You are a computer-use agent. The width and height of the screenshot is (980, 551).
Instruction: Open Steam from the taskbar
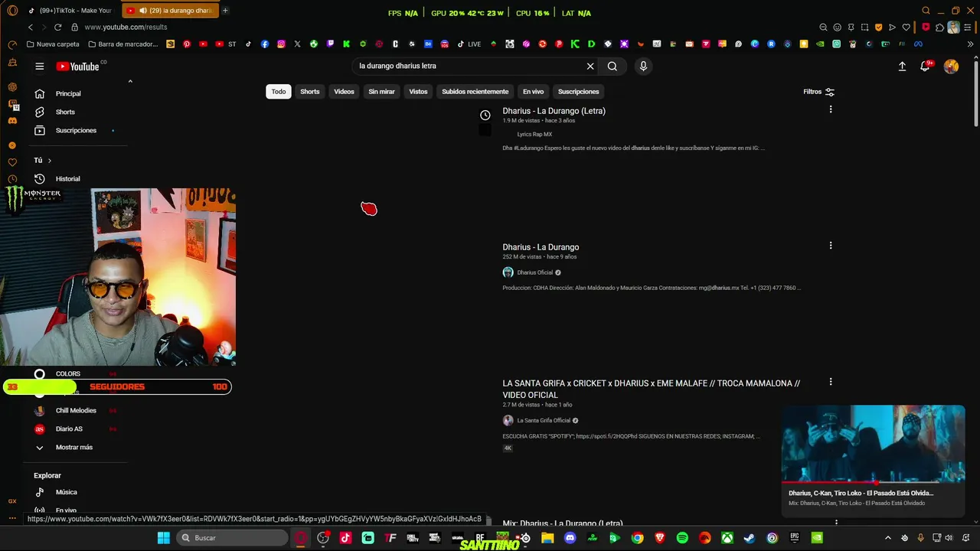(x=750, y=538)
